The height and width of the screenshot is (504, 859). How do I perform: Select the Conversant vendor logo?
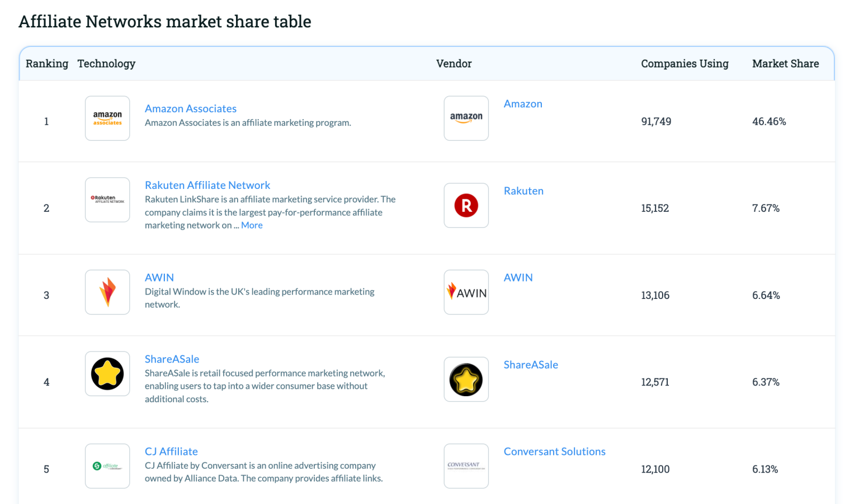[466, 465]
